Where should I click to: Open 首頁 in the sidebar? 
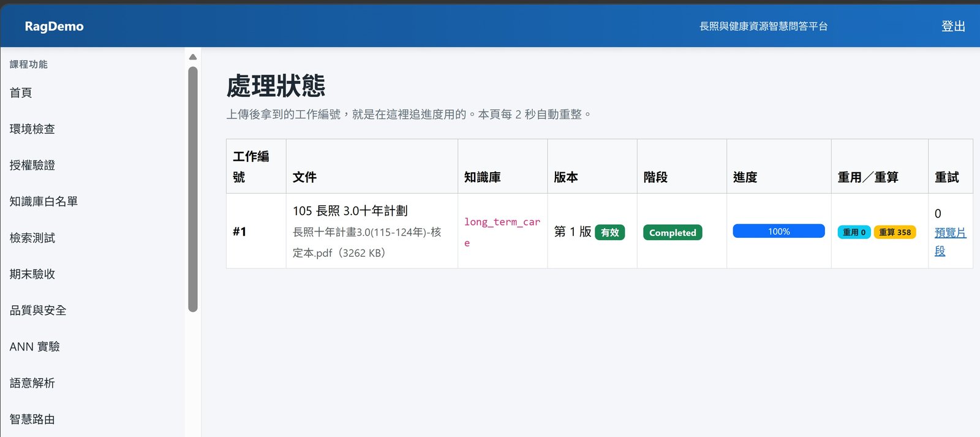21,93
